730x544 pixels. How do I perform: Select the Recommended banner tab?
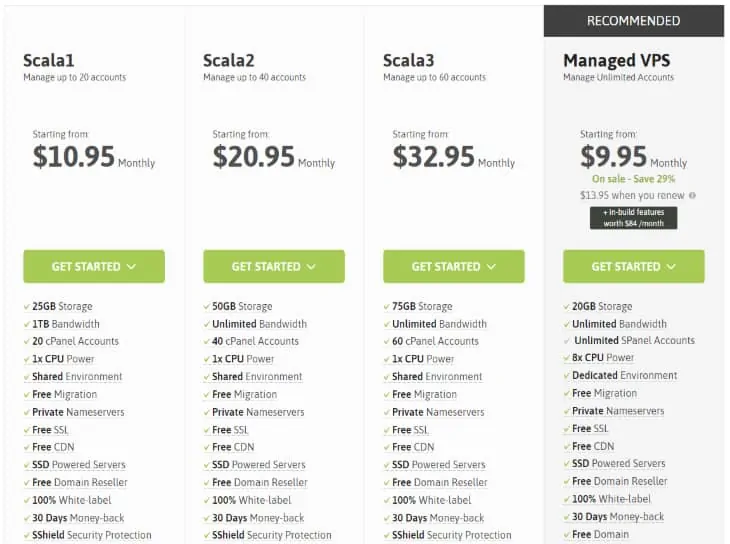point(633,21)
